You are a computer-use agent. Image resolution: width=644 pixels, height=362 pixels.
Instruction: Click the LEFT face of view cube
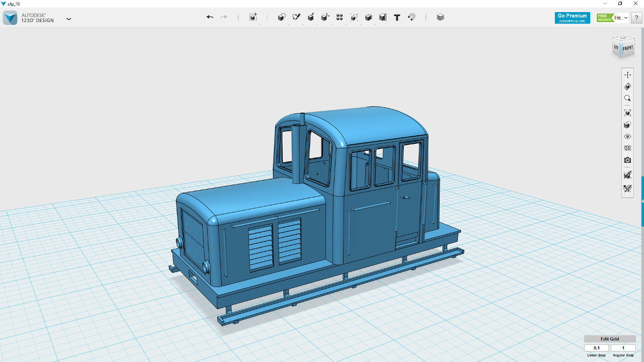click(616, 47)
